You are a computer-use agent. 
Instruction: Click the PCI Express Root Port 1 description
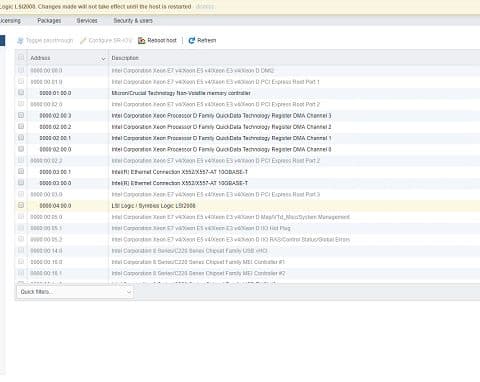[215, 82]
